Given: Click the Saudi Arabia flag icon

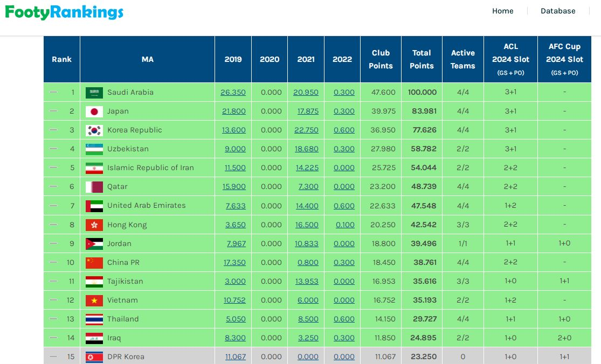Looking at the screenshot, I should pos(94,93).
